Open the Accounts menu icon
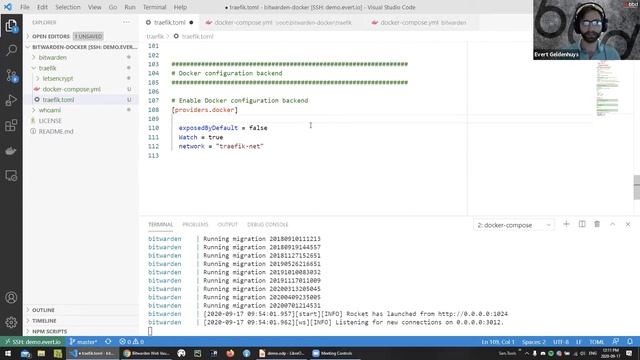 (x=11, y=298)
